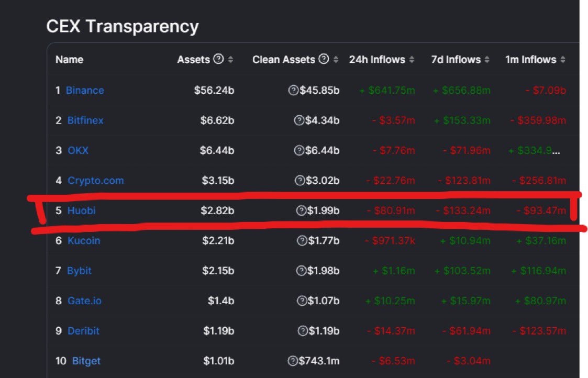The width and height of the screenshot is (588, 378).
Task: Click the info icon beside Deribit clean assets
Action: click(303, 331)
